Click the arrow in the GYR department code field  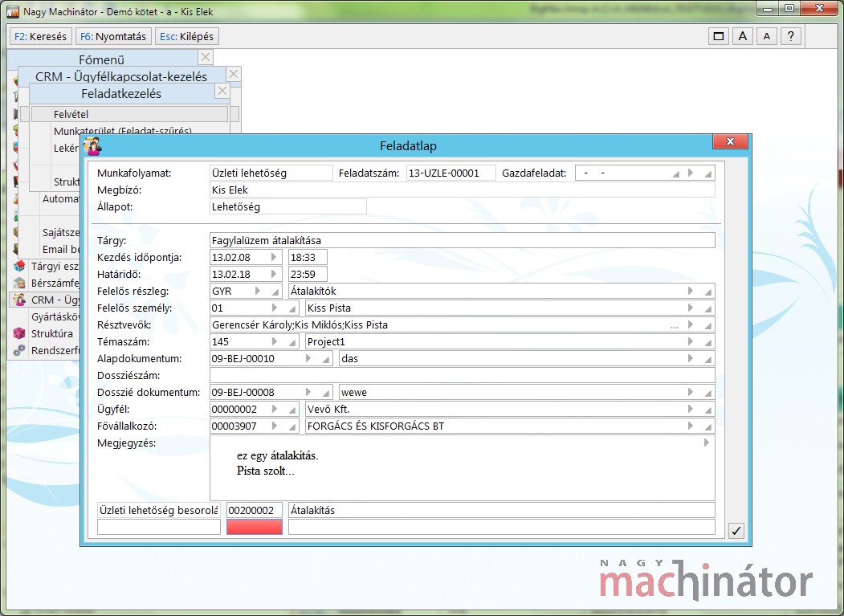[258, 291]
